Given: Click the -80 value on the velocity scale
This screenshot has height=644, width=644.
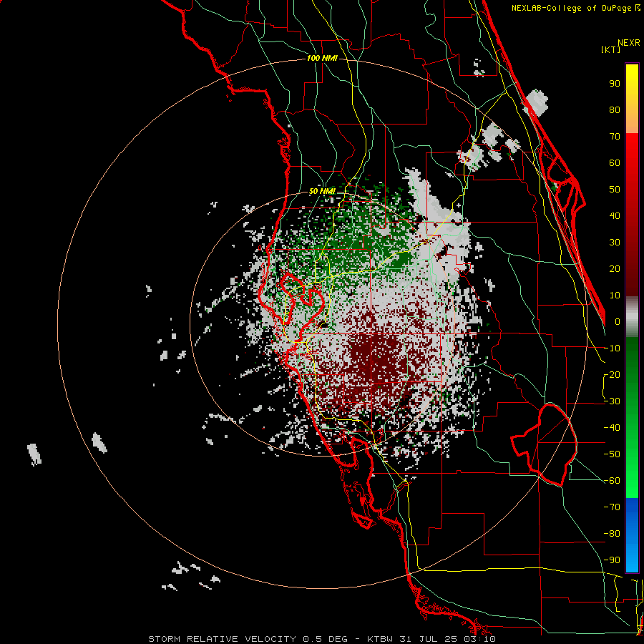Looking at the screenshot, I should [612, 534].
